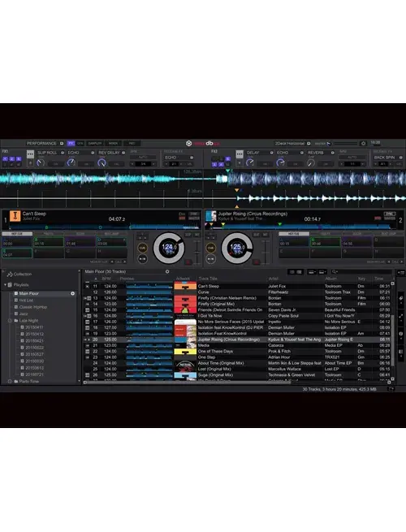Open the 2Deck Horizontal layout dropdown
This screenshot has height=532, width=406.
tap(292, 144)
